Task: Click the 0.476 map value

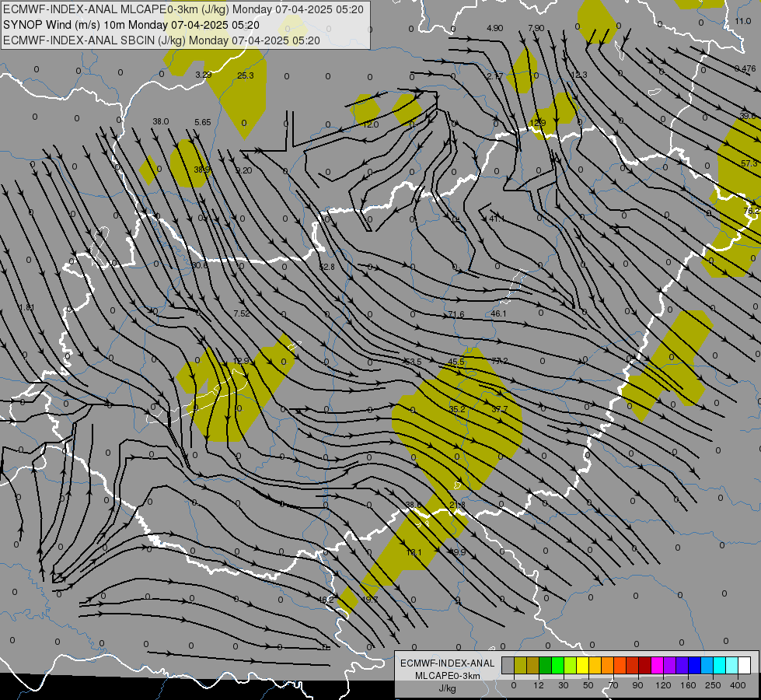Action: (x=745, y=68)
